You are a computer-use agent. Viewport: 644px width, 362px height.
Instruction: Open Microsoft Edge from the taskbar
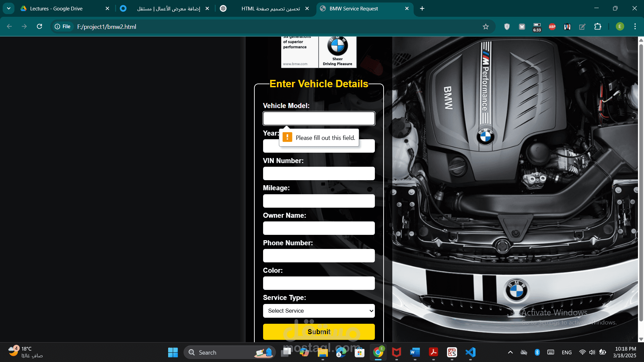pyautogui.click(x=341, y=352)
